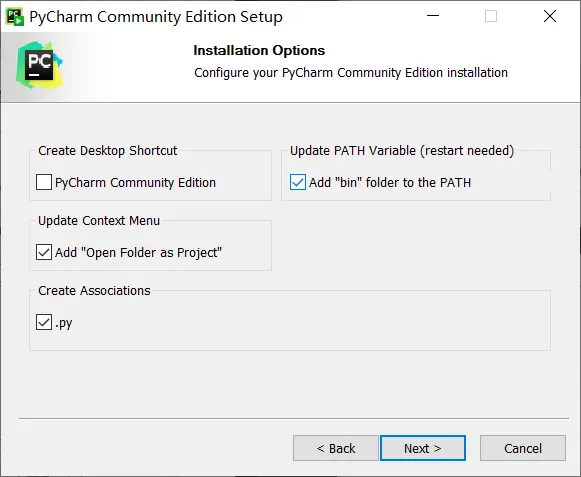
Task: Click the "Update PATH Variable (restart needed)" label
Action: [x=402, y=150]
